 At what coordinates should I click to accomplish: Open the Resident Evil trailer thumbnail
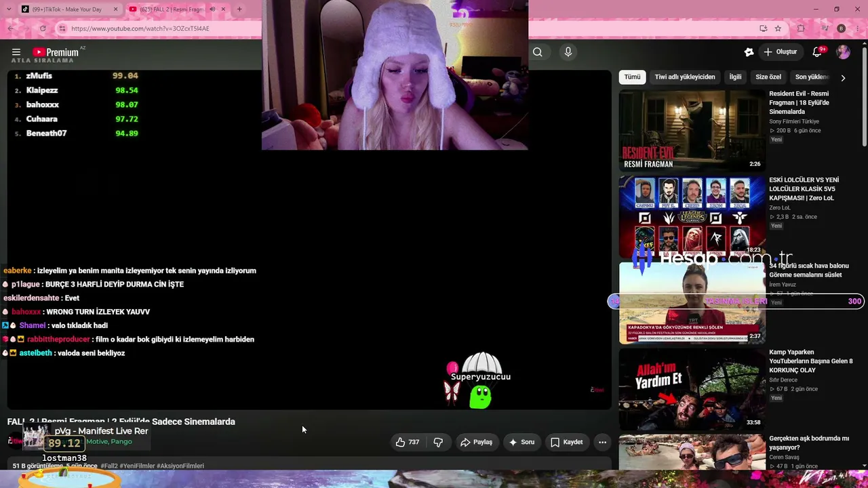click(x=692, y=130)
